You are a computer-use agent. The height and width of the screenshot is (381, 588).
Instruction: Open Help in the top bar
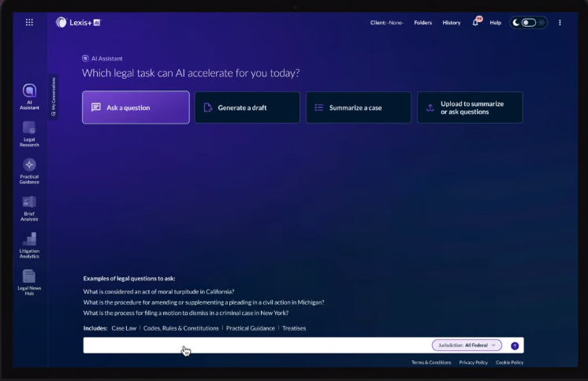(495, 23)
